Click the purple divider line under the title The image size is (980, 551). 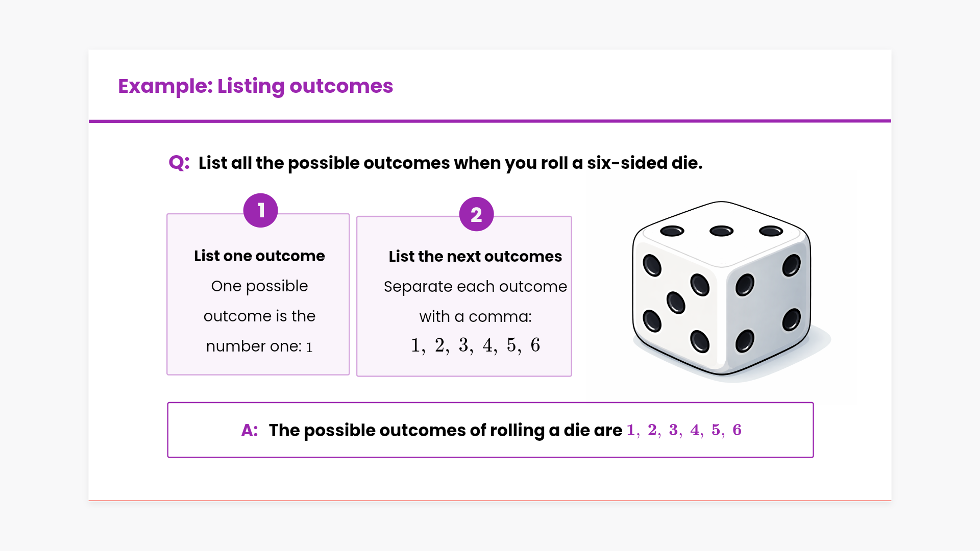[x=490, y=121]
